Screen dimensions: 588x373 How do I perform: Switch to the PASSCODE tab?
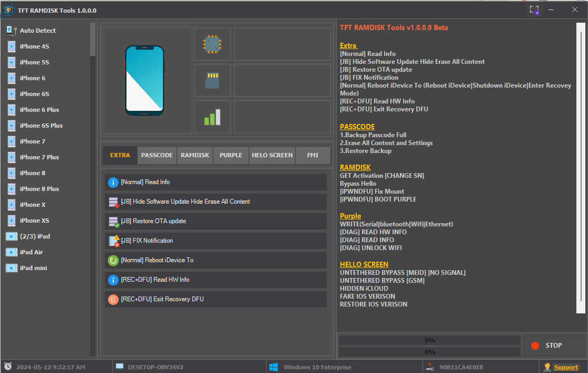tap(156, 155)
